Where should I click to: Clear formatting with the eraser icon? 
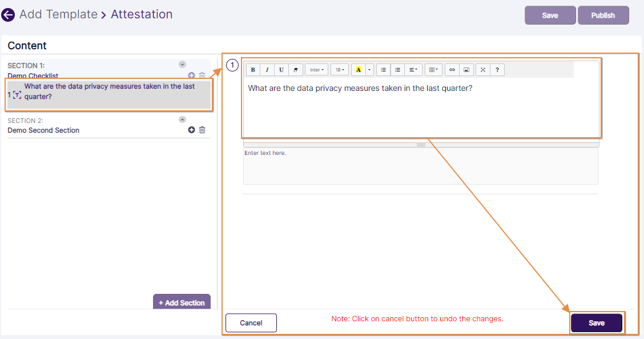[295, 69]
